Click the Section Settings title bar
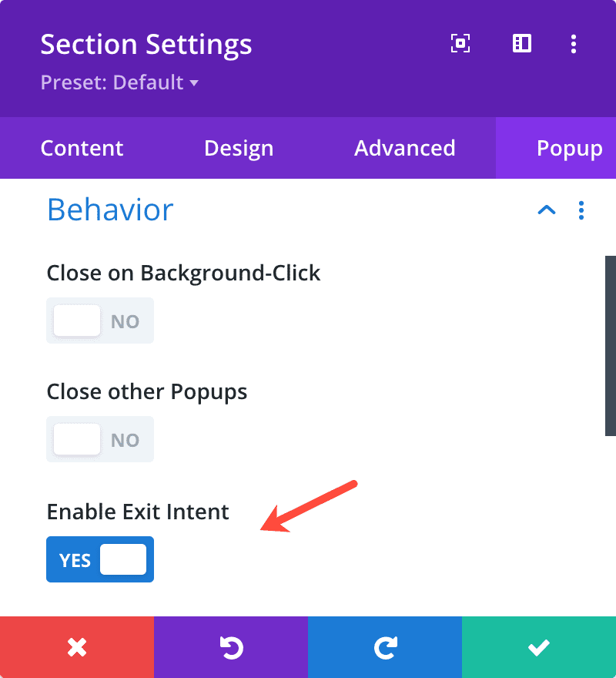The height and width of the screenshot is (678, 616). click(146, 44)
